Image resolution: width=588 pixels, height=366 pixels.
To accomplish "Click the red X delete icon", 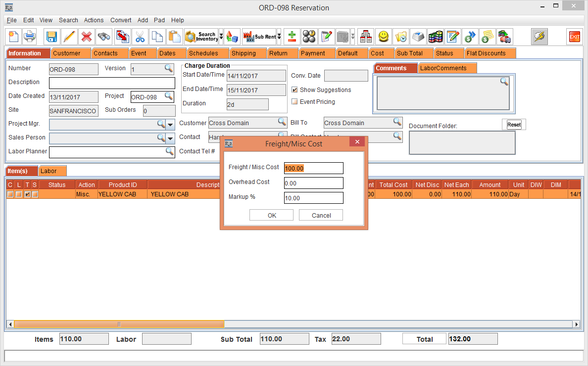I will pos(87,37).
